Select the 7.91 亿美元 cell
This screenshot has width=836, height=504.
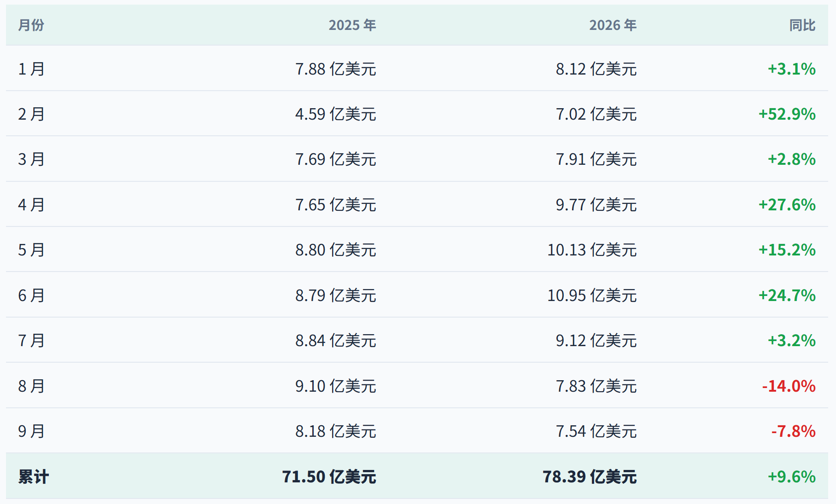pyautogui.click(x=596, y=159)
